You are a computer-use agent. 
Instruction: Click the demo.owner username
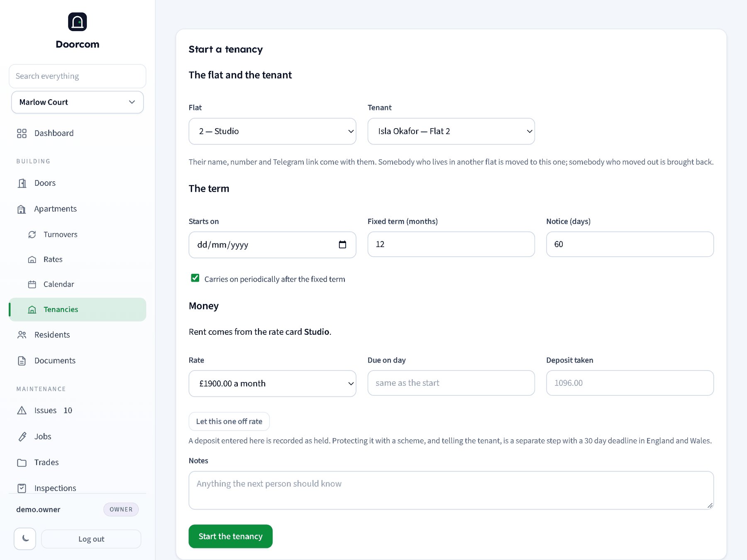(38, 509)
